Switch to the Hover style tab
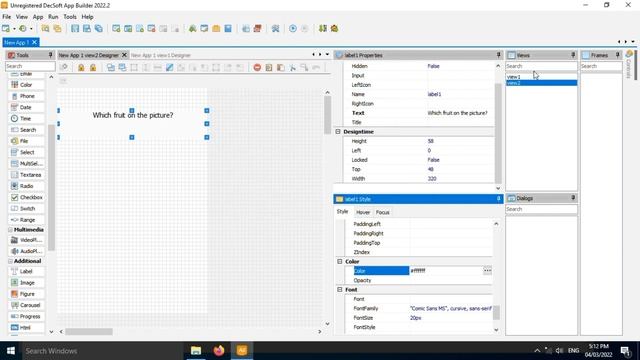 [363, 212]
